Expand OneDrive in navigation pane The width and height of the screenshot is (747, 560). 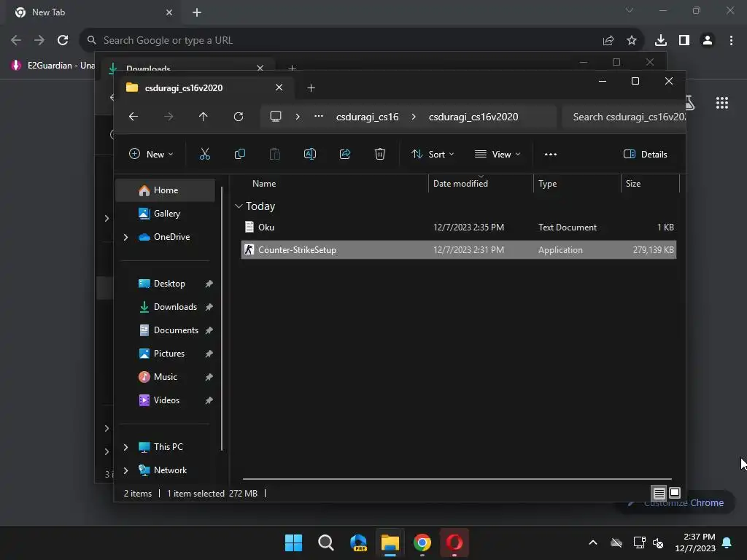[125, 237]
